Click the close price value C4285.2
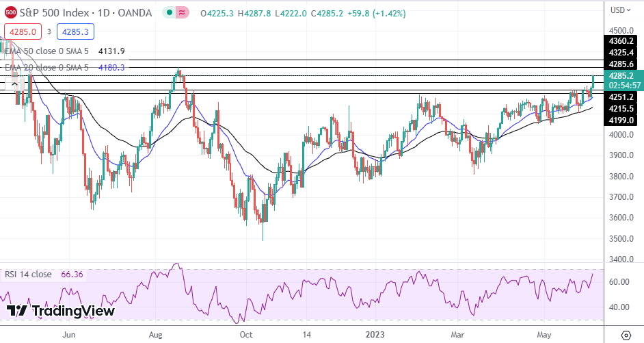This screenshot has width=644, height=343. tap(327, 13)
